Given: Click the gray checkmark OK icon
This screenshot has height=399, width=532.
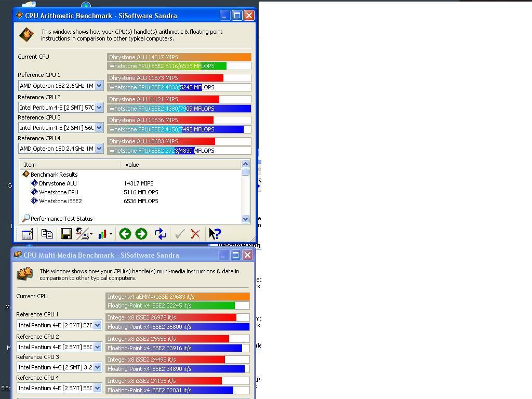Looking at the screenshot, I should click(x=180, y=234).
